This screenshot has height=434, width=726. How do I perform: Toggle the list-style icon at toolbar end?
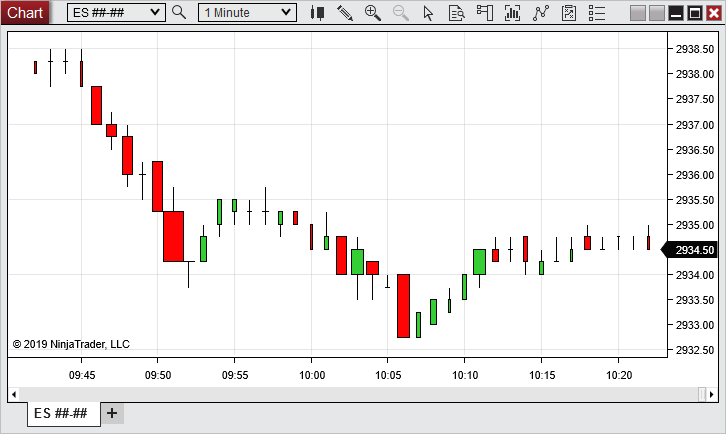pyautogui.click(x=597, y=12)
